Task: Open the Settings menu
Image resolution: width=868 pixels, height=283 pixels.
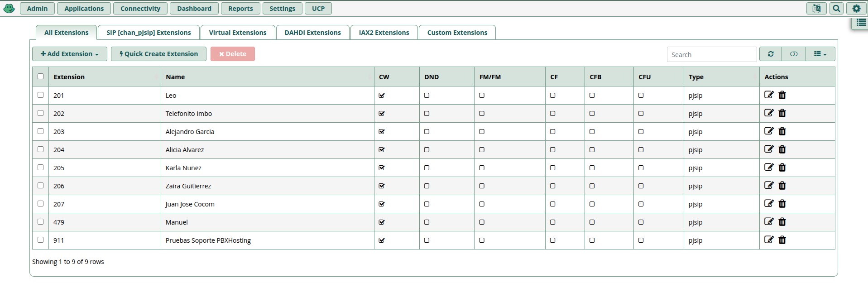Action: (282, 8)
